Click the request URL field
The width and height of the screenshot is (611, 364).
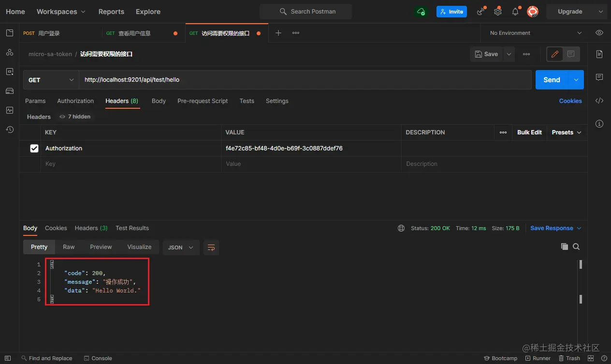[305, 80]
